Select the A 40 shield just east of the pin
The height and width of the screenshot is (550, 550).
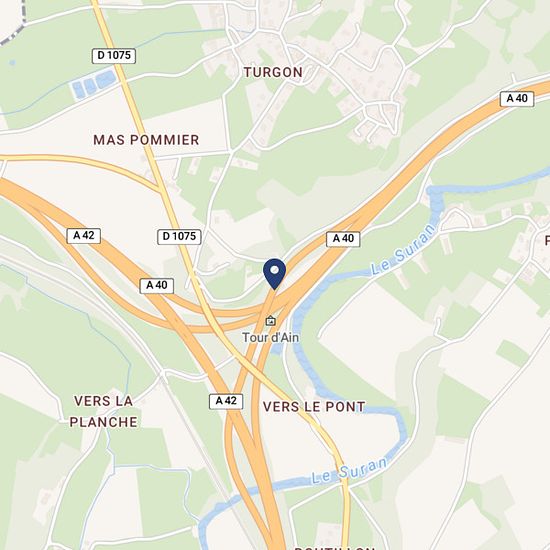343,239
